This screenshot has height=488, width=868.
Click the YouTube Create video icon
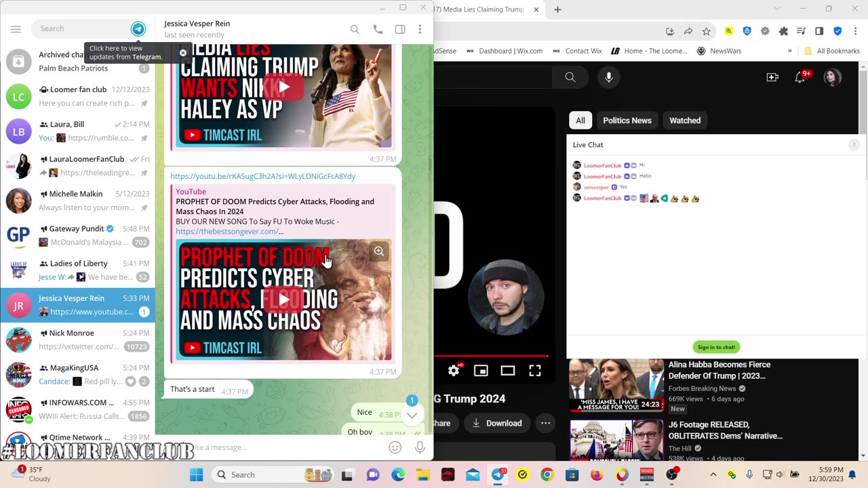pyautogui.click(x=772, y=77)
